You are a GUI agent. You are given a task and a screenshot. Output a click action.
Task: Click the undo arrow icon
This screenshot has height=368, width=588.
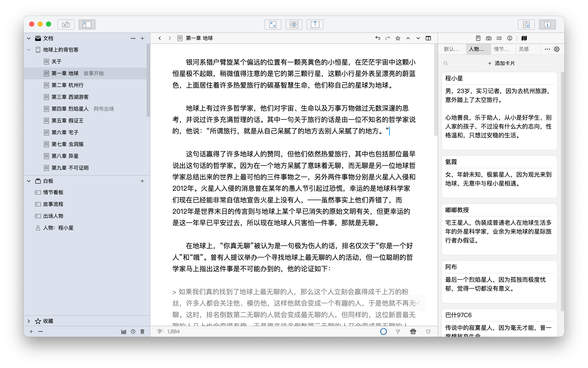(x=378, y=38)
